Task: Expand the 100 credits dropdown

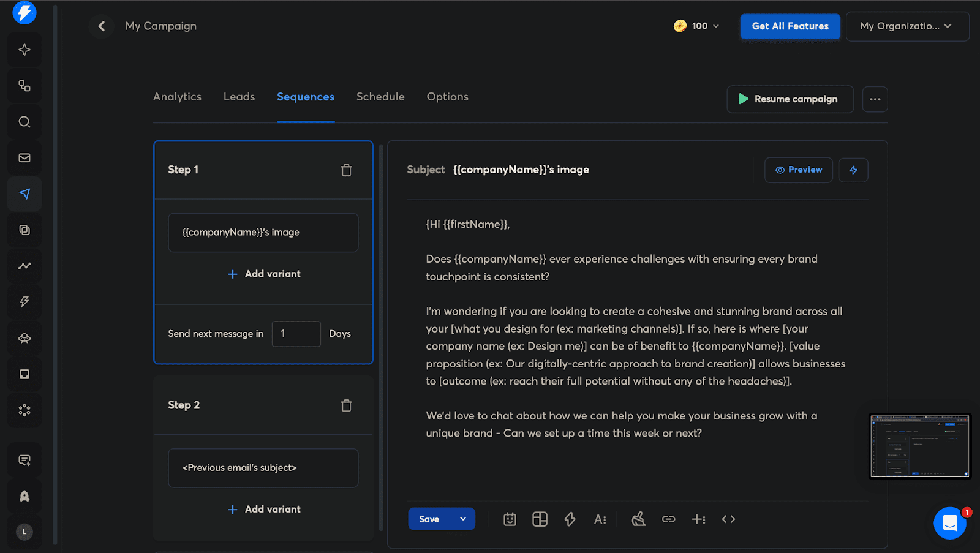Action: 697,26
